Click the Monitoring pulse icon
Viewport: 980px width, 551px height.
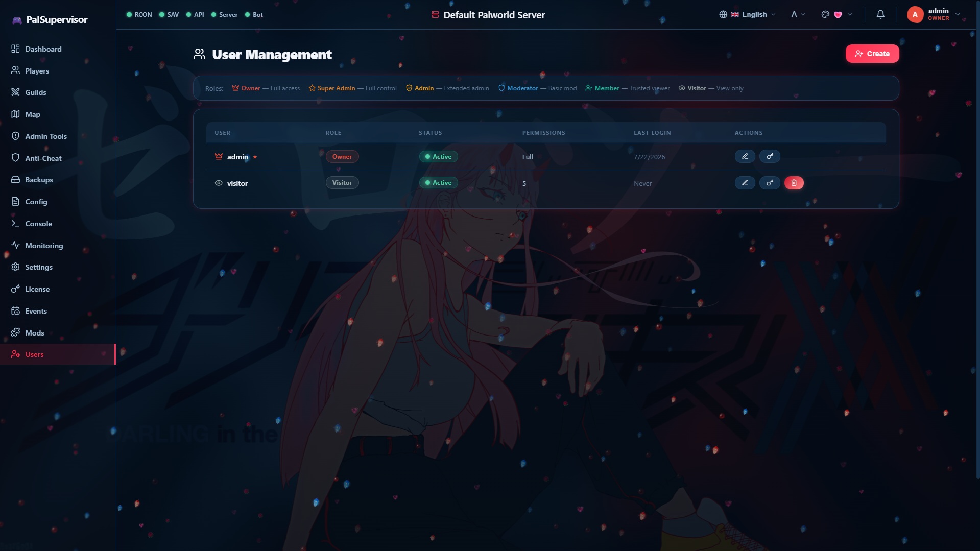point(15,245)
